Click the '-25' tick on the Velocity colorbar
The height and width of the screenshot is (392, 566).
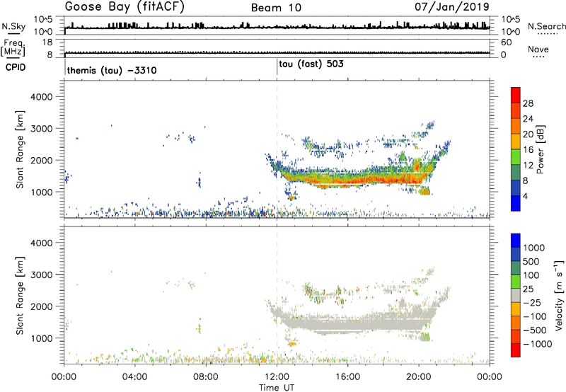point(533,303)
